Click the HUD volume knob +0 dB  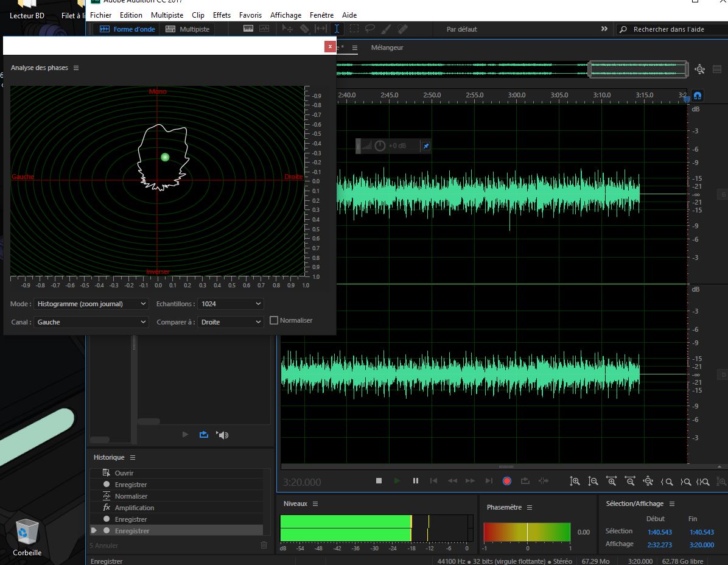380,146
